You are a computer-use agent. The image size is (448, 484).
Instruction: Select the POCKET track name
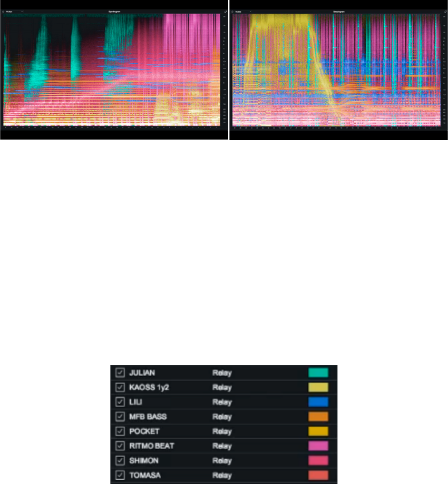tap(144, 432)
